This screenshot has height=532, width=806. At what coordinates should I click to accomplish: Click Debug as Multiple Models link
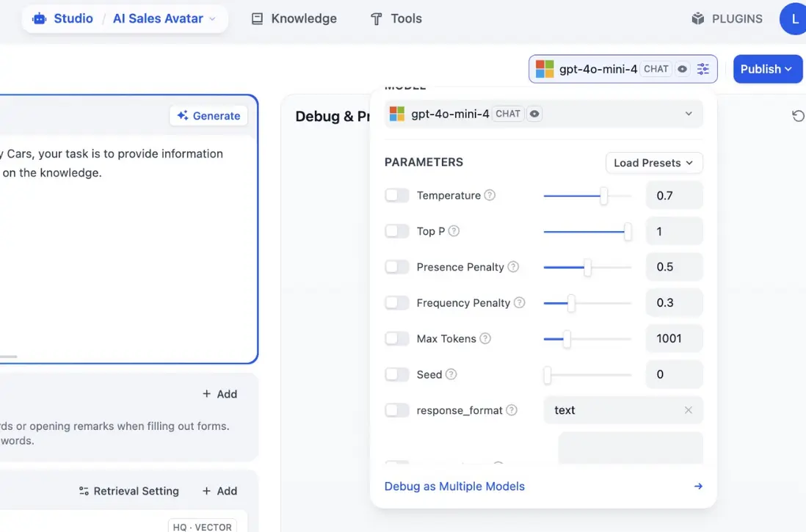click(x=454, y=487)
